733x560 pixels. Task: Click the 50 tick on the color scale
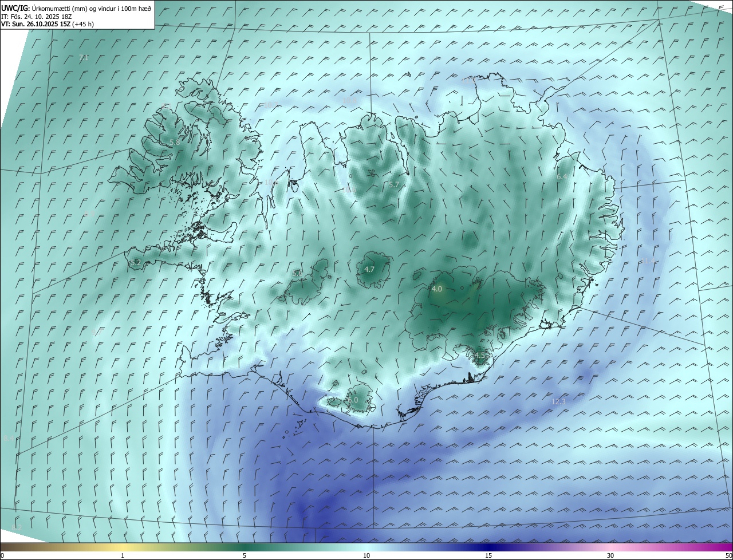coord(728,555)
